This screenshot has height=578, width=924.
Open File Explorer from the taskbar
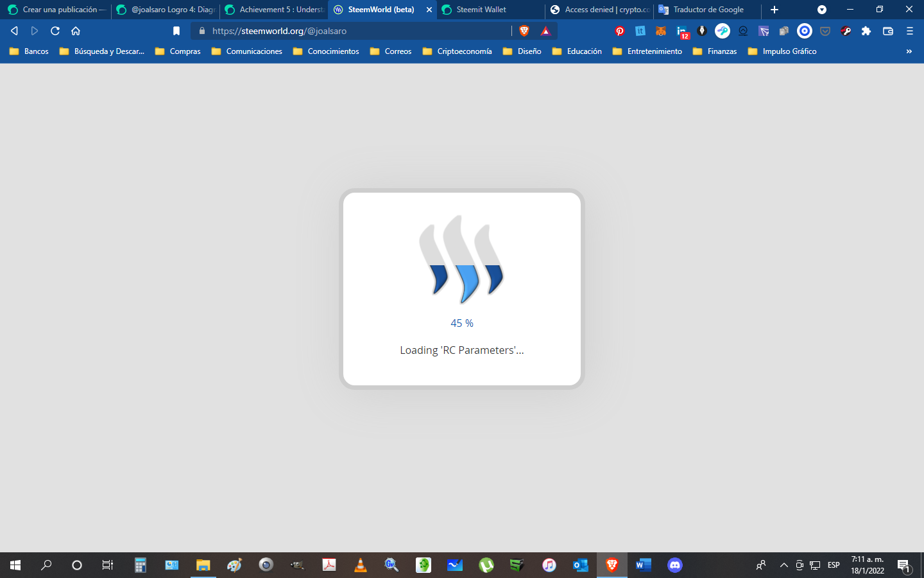click(203, 565)
